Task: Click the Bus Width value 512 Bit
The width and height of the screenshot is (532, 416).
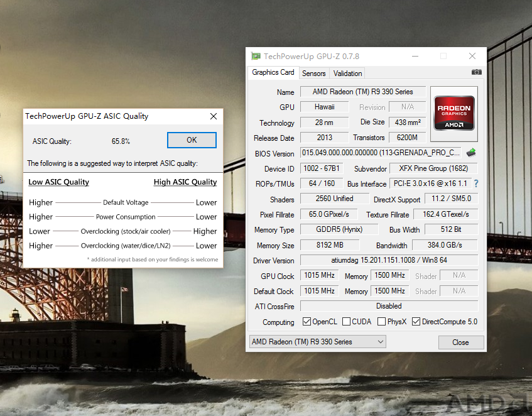Action: click(x=451, y=229)
